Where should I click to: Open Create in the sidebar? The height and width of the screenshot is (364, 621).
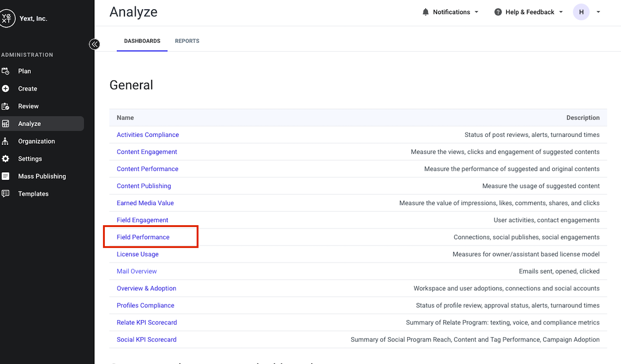[x=28, y=89]
